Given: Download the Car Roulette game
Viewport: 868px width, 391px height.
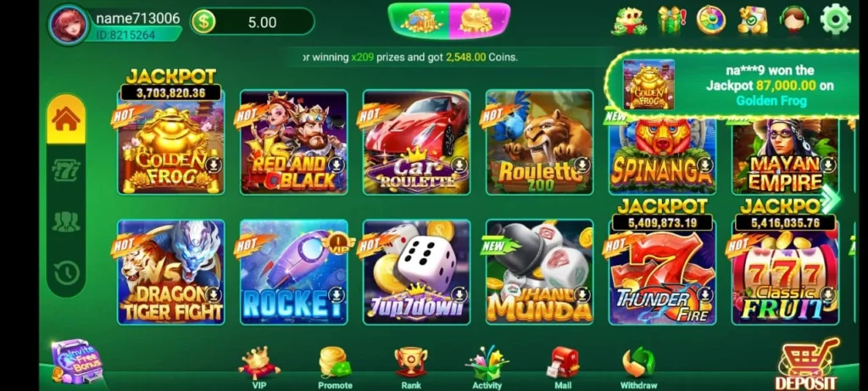Looking at the screenshot, I should tap(459, 165).
